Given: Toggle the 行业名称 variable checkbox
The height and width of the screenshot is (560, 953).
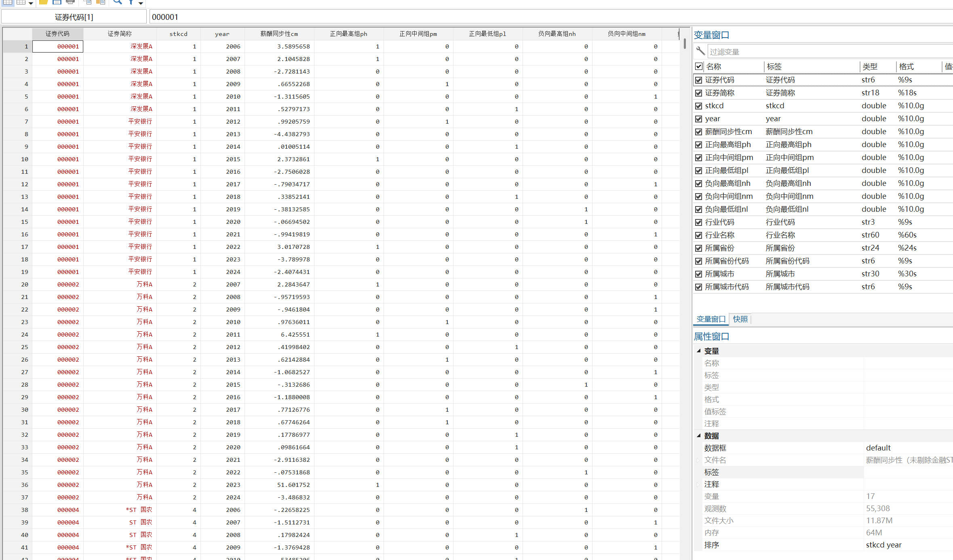Looking at the screenshot, I should (x=698, y=235).
